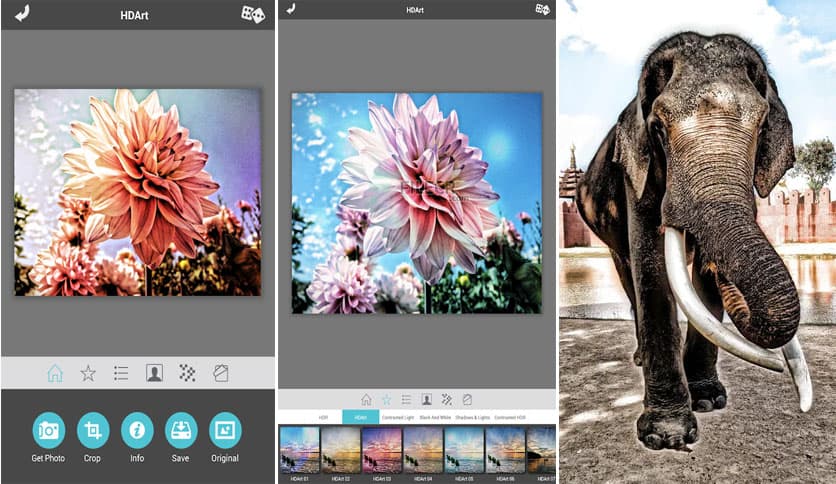Apply the HDArt 01 filter thumbnail
The image size is (836, 484).
click(299, 450)
